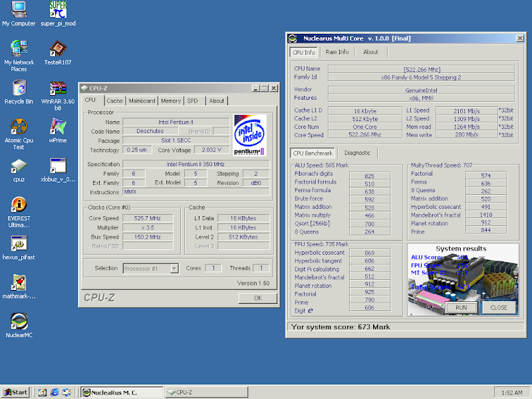Image resolution: width=532 pixels, height=399 pixels.
Task: Open My Network Places icon
Action: (19, 56)
